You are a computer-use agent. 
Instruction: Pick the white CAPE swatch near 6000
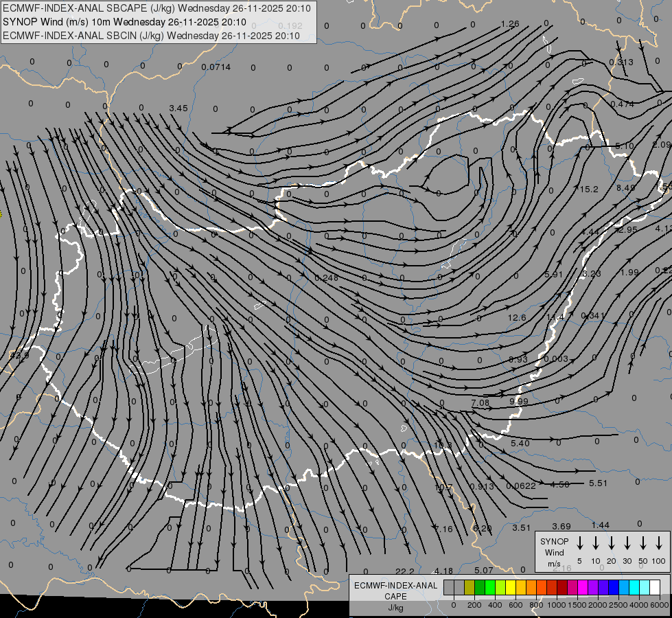click(655, 587)
